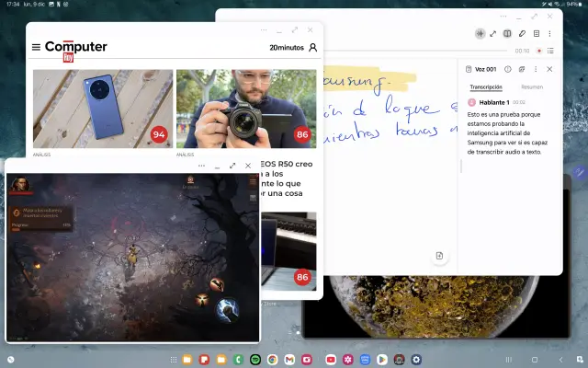Tap the yellow highlighted handwriting in the note
The height and width of the screenshot is (368, 588).
369,80
